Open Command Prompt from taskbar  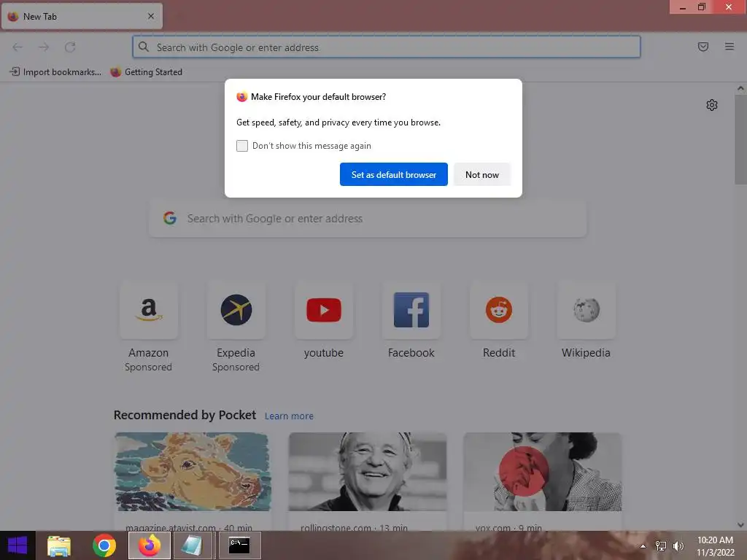click(x=239, y=545)
